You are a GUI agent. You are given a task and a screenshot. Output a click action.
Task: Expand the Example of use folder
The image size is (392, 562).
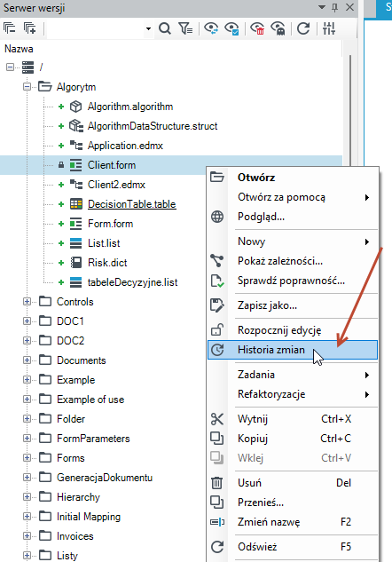[27, 400]
